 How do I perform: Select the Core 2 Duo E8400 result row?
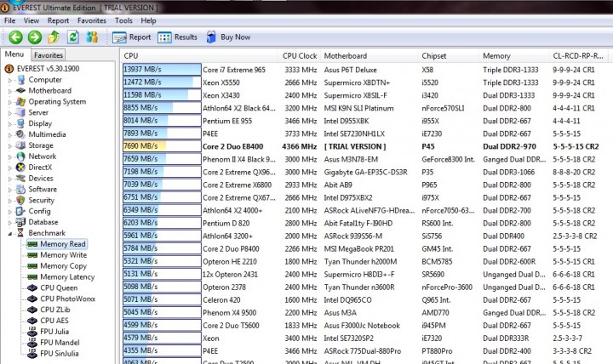[367, 146]
